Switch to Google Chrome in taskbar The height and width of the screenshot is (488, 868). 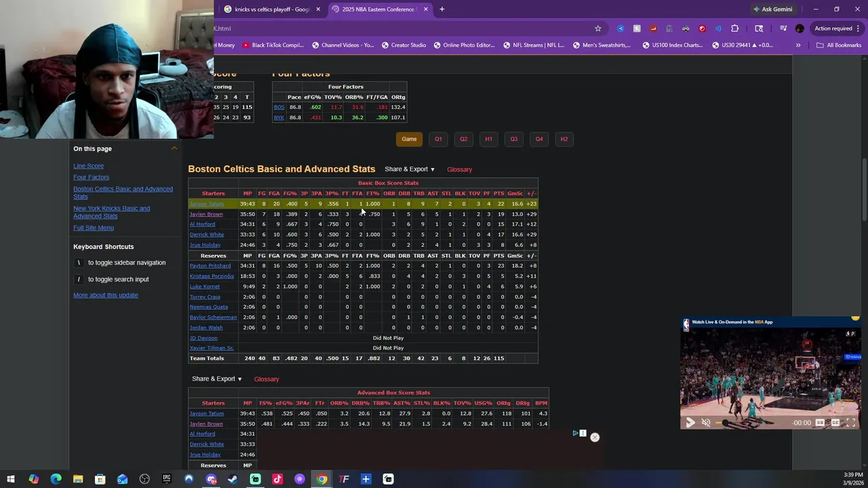[x=321, y=479]
